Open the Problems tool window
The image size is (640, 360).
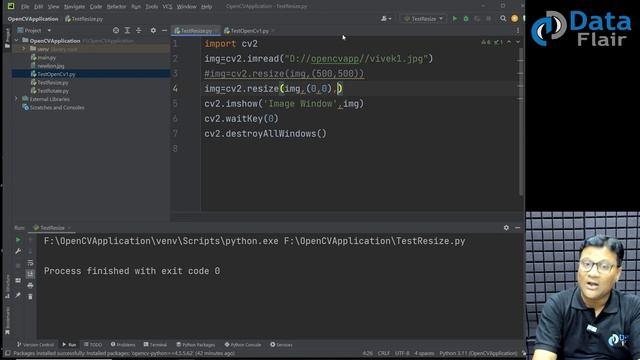[x=123, y=345]
